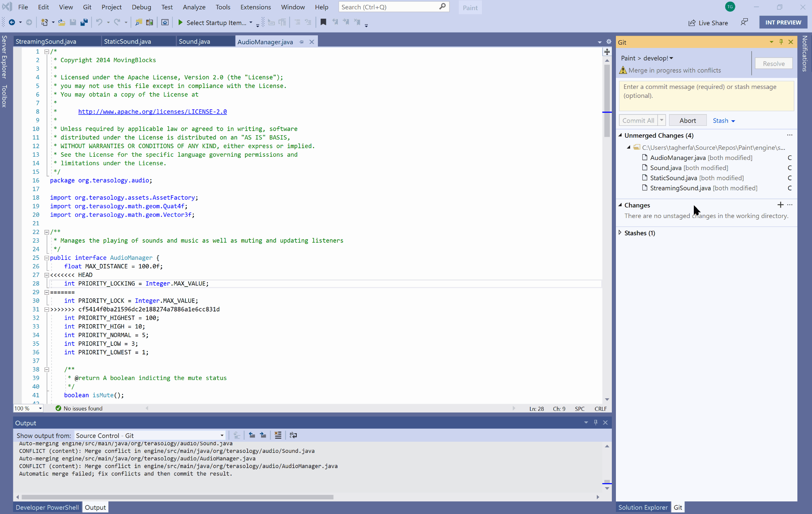Screen dimensions: 812x514
Task: Click the Abort merge button
Action: pyautogui.click(x=687, y=120)
